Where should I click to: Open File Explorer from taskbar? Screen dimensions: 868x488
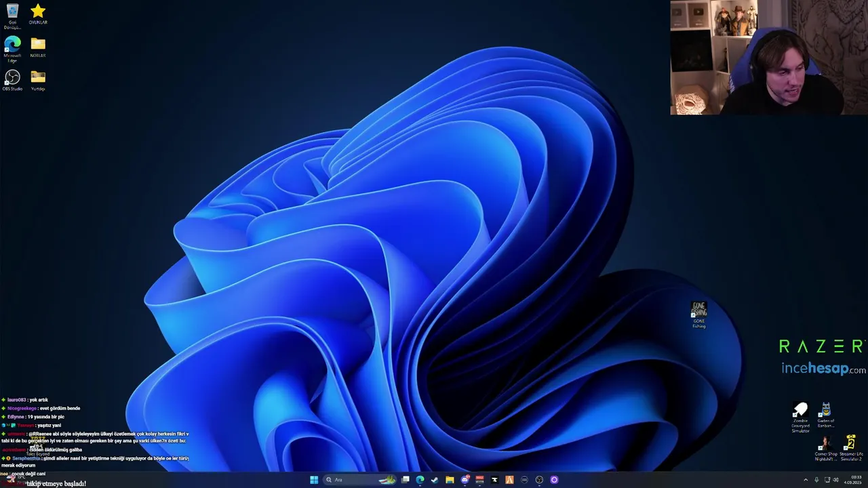click(x=450, y=480)
